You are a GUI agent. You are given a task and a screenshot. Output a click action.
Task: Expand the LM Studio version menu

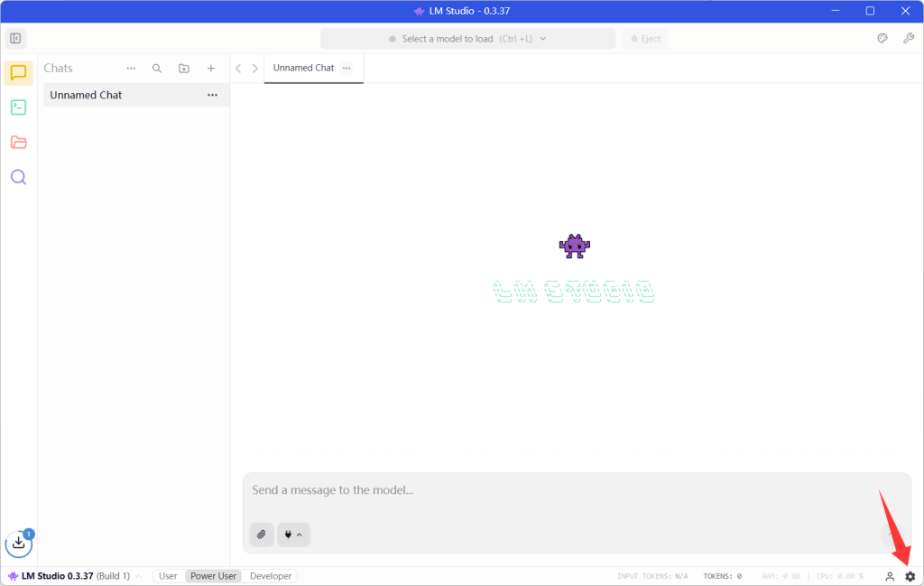tap(72, 576)
